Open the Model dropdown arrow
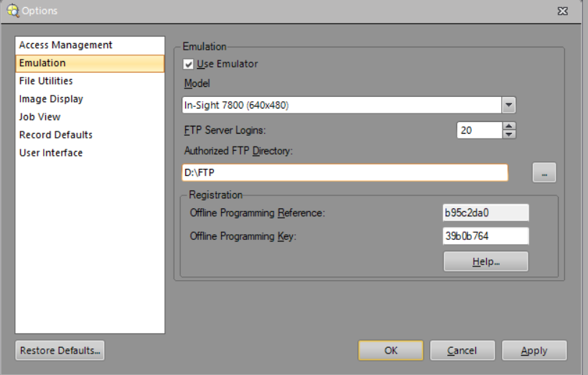The image size is (588, 375). click(508, 105)
